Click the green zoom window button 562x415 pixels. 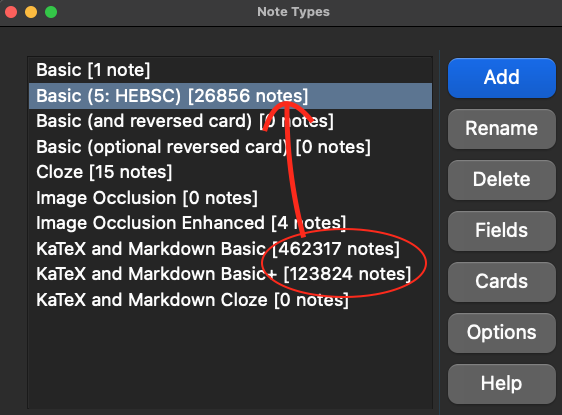point(51,12)
